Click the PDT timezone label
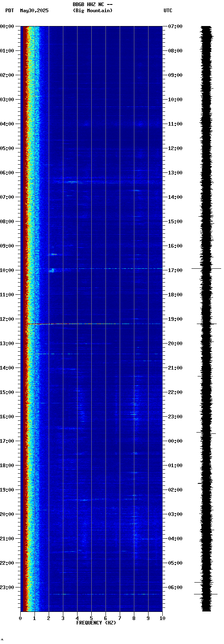Screen dimensions: 224x644 pos(9,11)
